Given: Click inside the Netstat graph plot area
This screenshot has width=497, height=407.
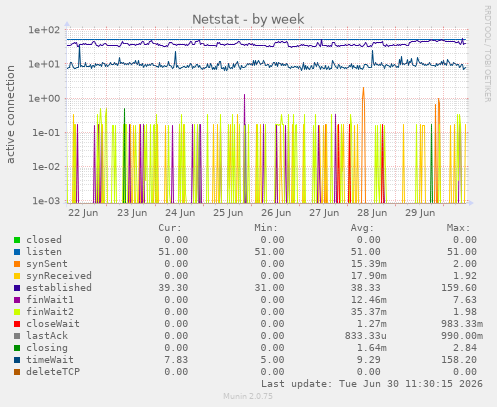Looking at the screenshot, I should pyautogui.click(x=267, y=116).
